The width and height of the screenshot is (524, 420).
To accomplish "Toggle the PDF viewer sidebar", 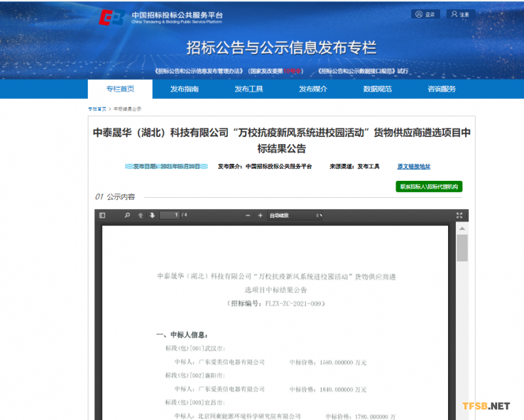I will [x=102, y=216].
